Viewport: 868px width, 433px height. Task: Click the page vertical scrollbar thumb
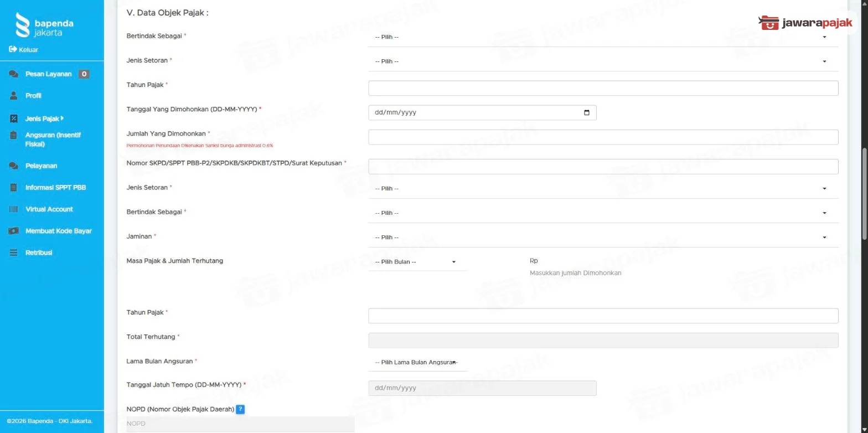tap(864, 194)
